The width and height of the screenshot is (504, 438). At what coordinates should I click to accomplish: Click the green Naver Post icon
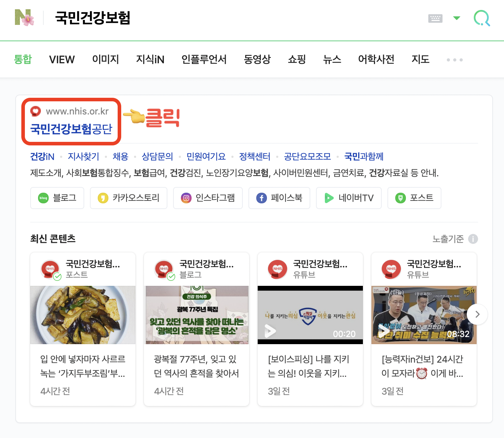[401, 198]
